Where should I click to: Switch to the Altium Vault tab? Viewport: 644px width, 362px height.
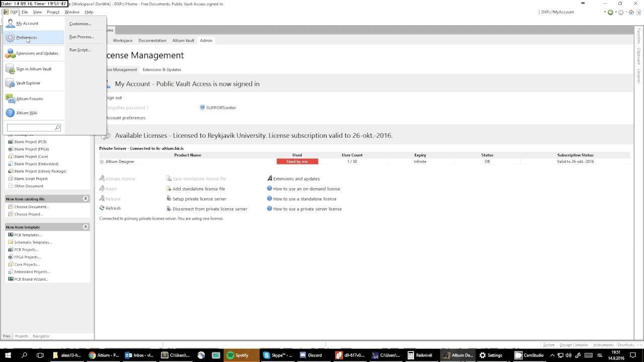[183, 40]
